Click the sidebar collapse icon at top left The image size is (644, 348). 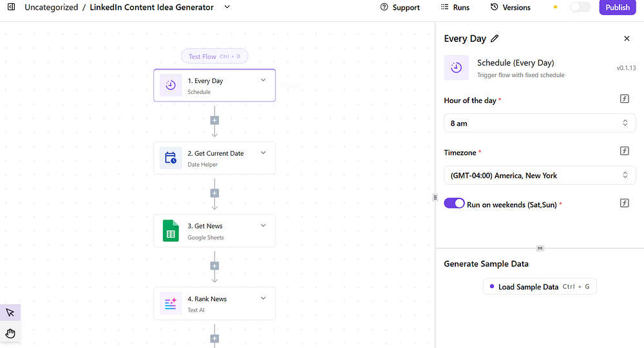11,7
